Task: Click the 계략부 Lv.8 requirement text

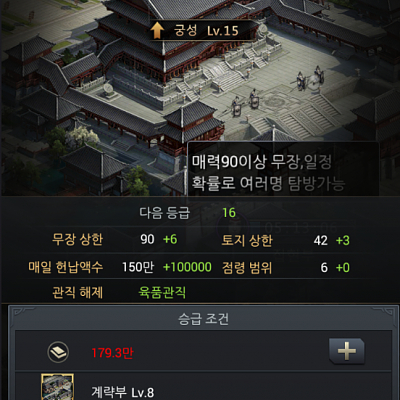Action: pyautogui.click(x=123, y=392)
